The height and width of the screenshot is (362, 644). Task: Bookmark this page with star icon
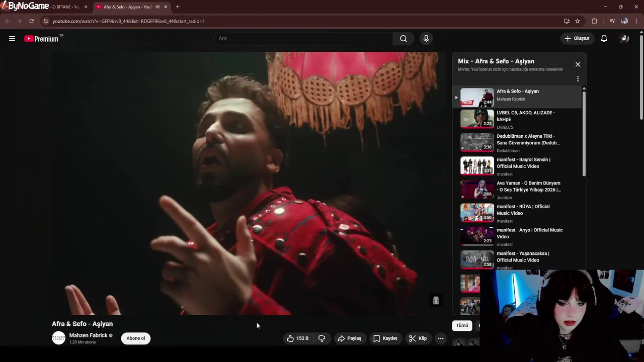(578, 21)
